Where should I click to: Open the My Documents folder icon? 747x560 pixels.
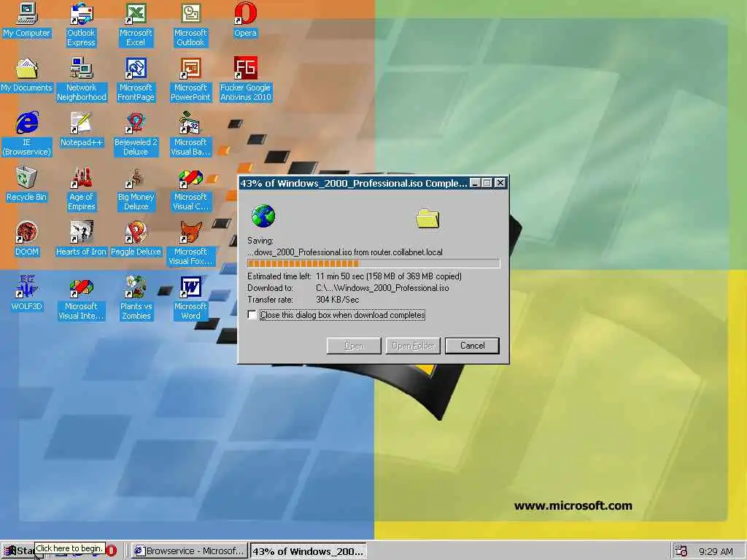27,75
